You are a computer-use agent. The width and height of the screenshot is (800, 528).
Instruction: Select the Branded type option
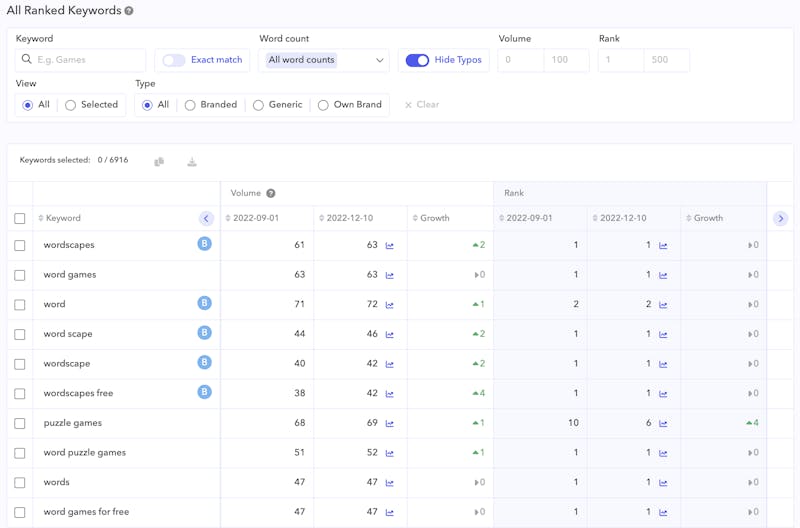[x=190, y=105]
